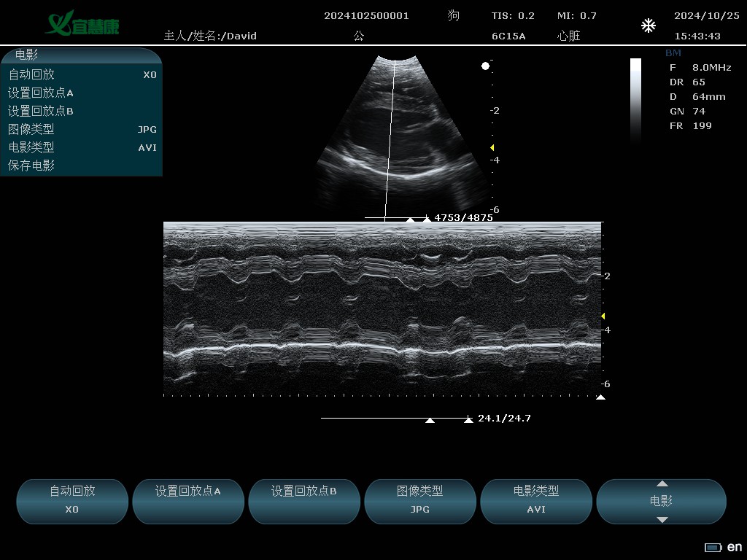Select 设置回放点A in the left menu

[x=82, y=93]
